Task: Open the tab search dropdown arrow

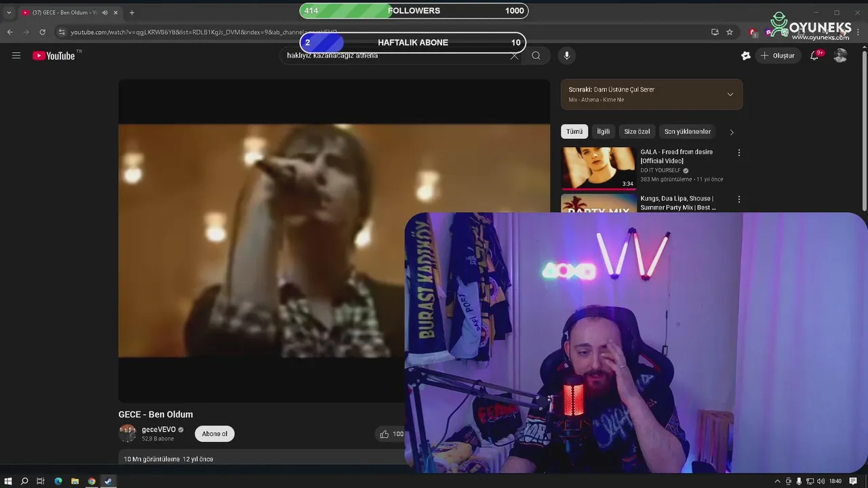Action: point(9,12)
